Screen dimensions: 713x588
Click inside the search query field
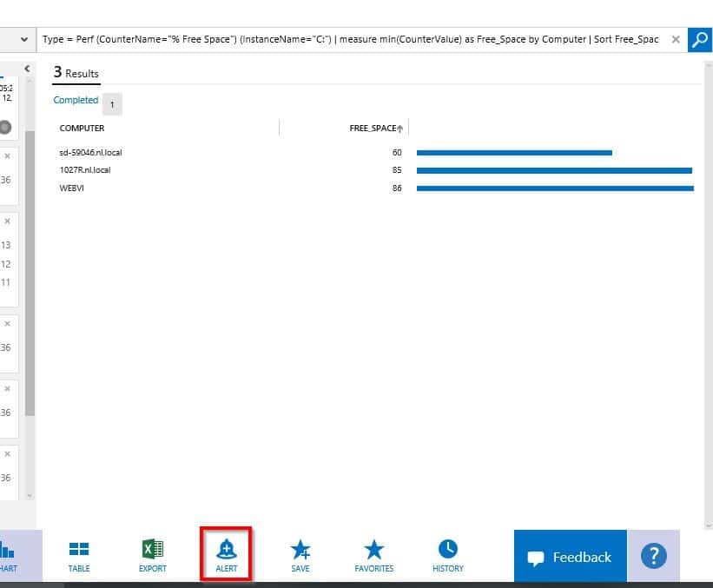click(347, 40)
